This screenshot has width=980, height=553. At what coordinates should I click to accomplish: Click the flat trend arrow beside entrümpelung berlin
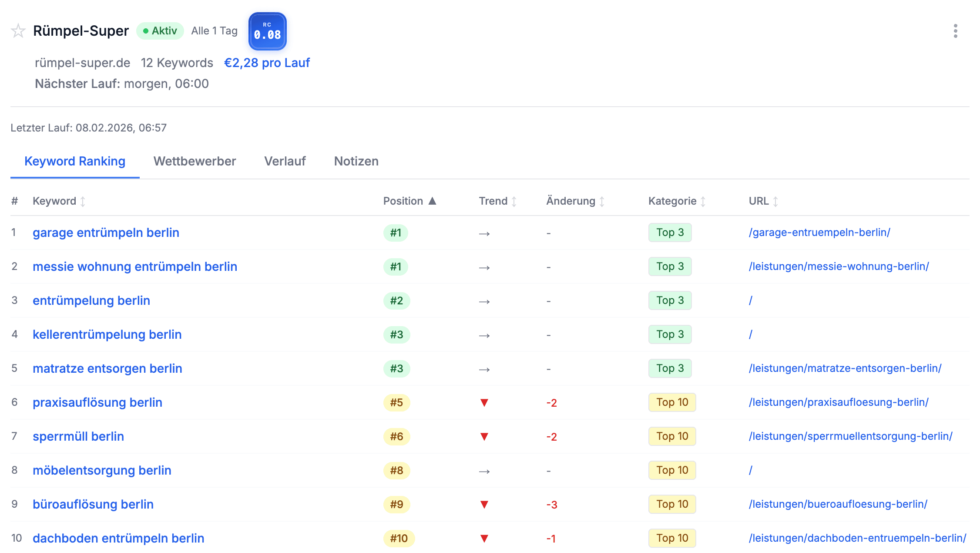[484, 300]
